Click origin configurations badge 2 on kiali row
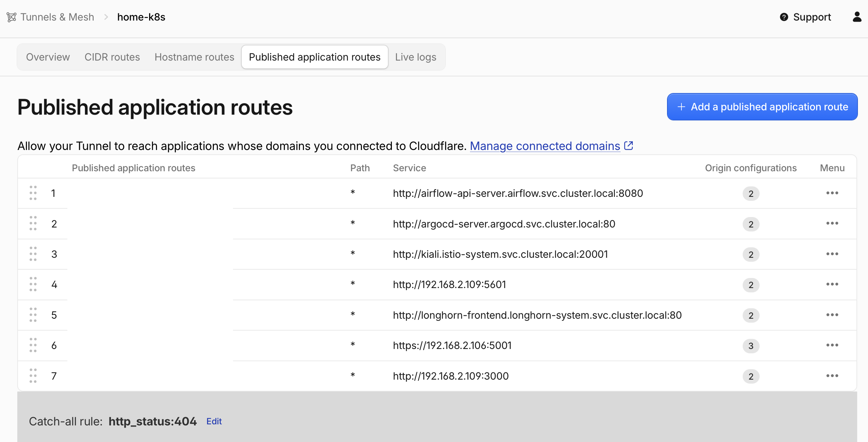Viewport: 868px width, 442px height. [x=751, y=255]
